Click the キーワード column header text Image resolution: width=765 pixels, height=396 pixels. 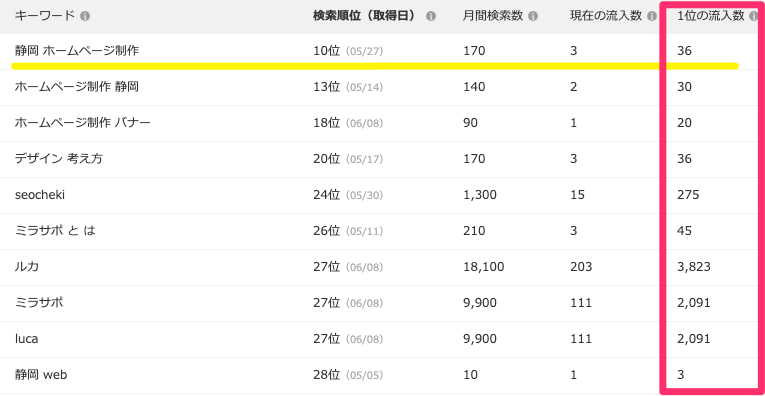click(x=45, y=16)
